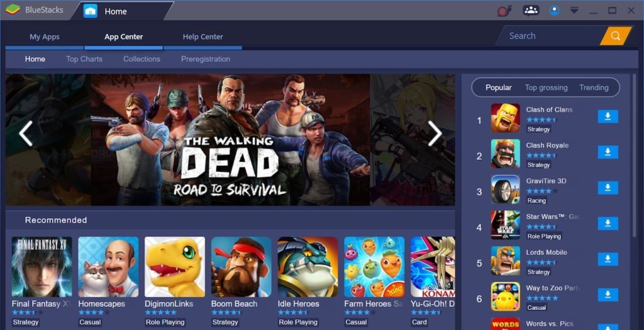Open the Top Charts sub-tab
The width and height of the screenshot is (644, 330).
click(x=84, y=59)
